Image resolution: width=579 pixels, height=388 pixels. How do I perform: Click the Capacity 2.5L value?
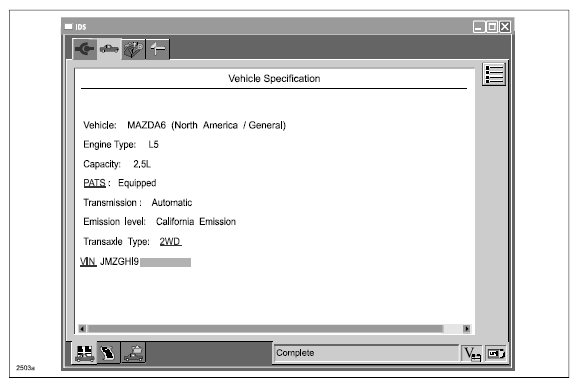[x=142, y=164]
